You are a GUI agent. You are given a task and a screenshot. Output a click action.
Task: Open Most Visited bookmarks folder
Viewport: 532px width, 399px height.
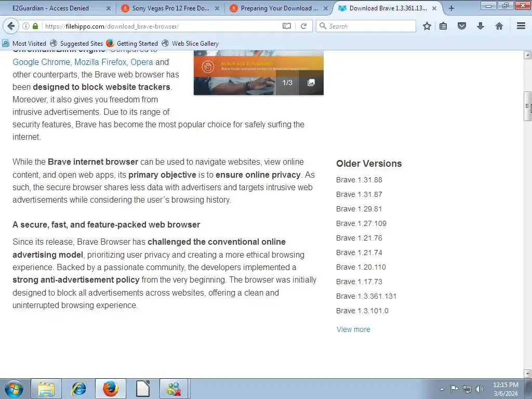point(24,44)
